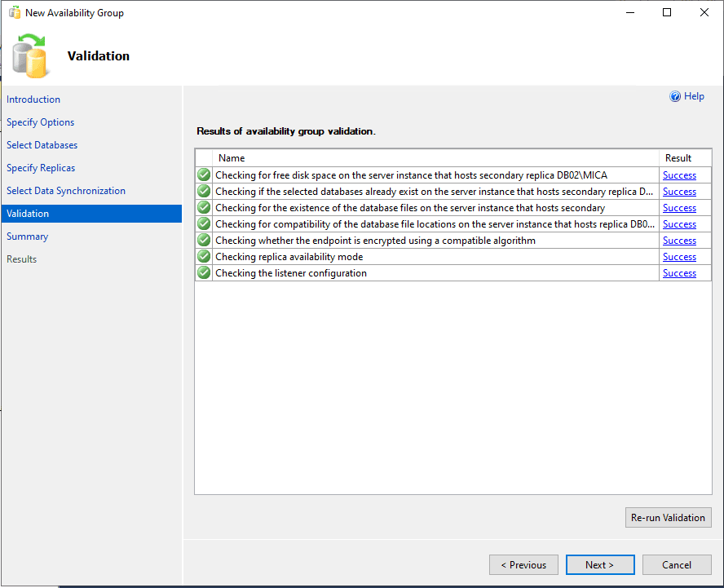
Task: Open the Introduction wizard page
Action: pyautogui.click(x=33, y=99)
